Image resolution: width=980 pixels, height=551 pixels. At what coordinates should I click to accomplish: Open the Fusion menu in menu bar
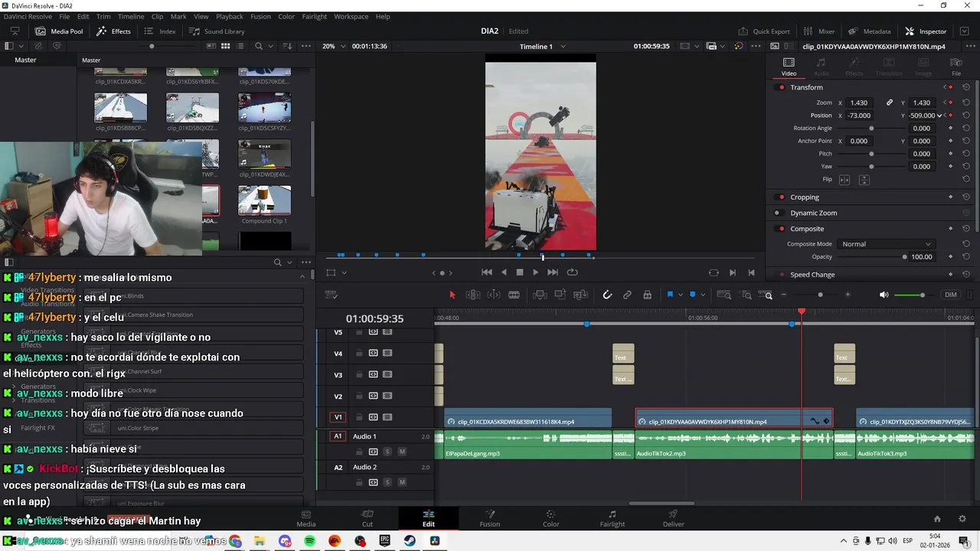pyautogui.click(x=260, y=16)
